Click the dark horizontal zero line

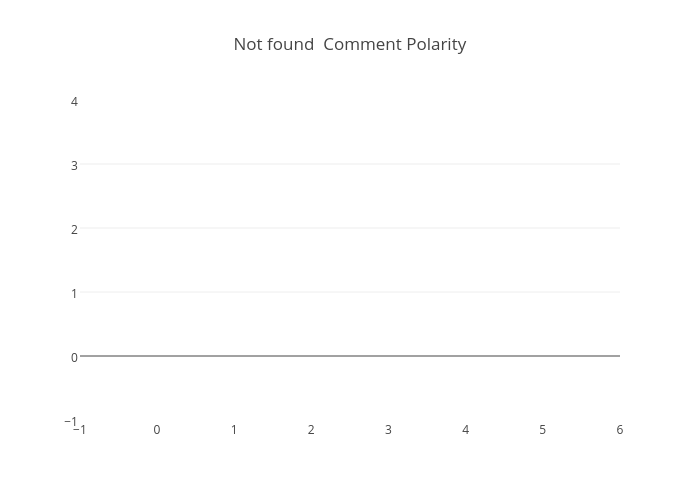tap(350, 356)
